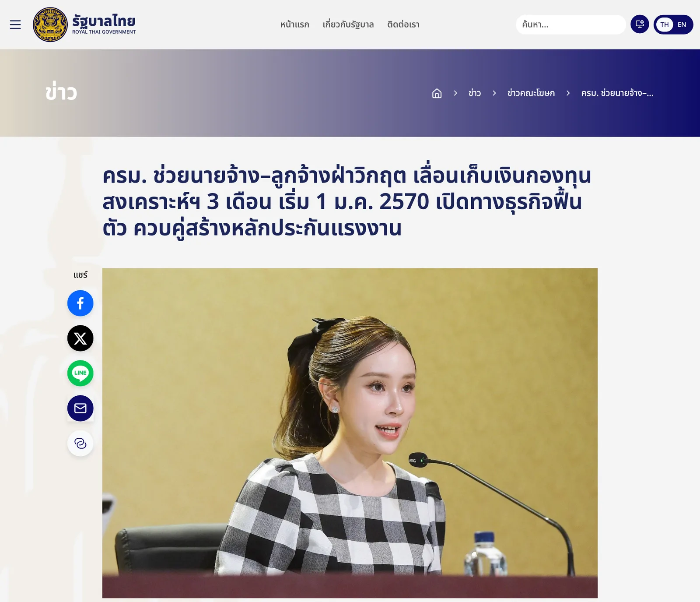The height and width of the screenshot is (602, 700).
Task: Click the รัฐบาลไทย site title
Action: 104,21
